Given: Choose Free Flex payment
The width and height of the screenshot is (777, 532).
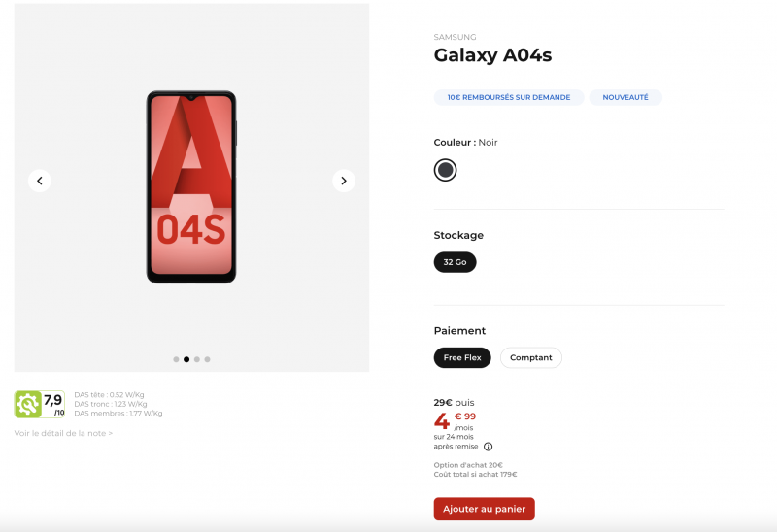Looking at the screenshot, I should 462,357.
